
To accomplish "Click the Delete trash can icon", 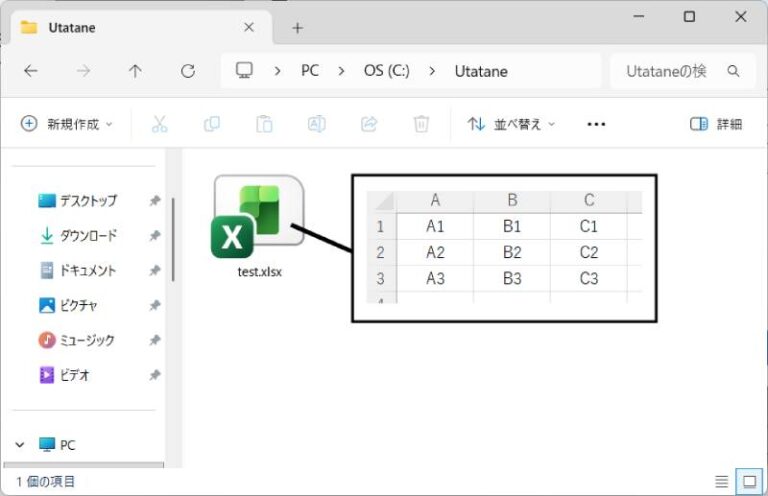I will pyautogui.click(x=421, y=124).
